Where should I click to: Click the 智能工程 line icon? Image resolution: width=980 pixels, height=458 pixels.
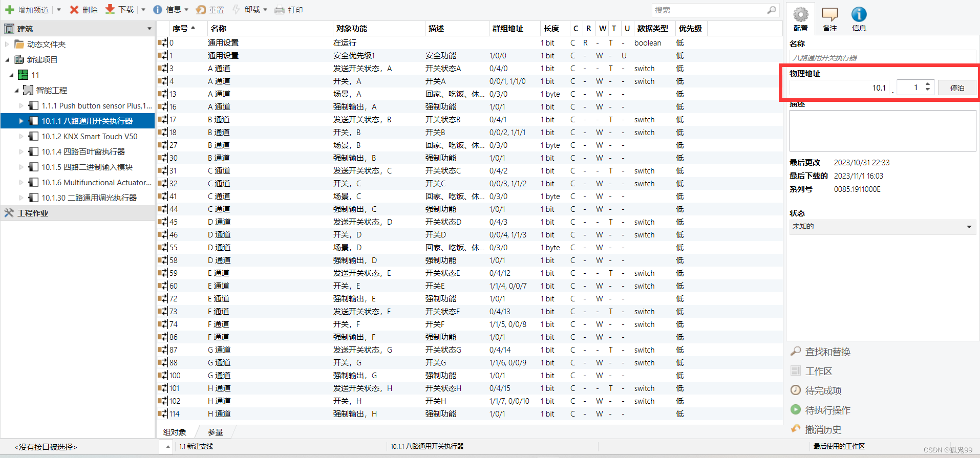pyautogui.click(x=28, y=90)
